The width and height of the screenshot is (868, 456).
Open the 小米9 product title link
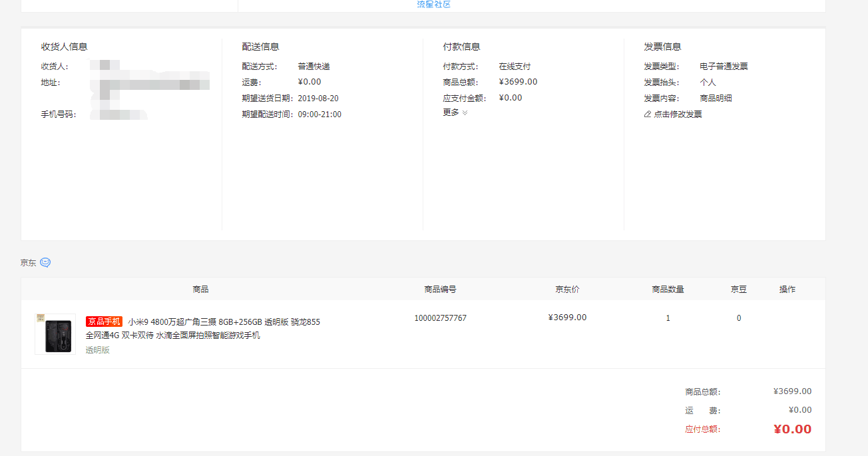click(x=203, y=328)
